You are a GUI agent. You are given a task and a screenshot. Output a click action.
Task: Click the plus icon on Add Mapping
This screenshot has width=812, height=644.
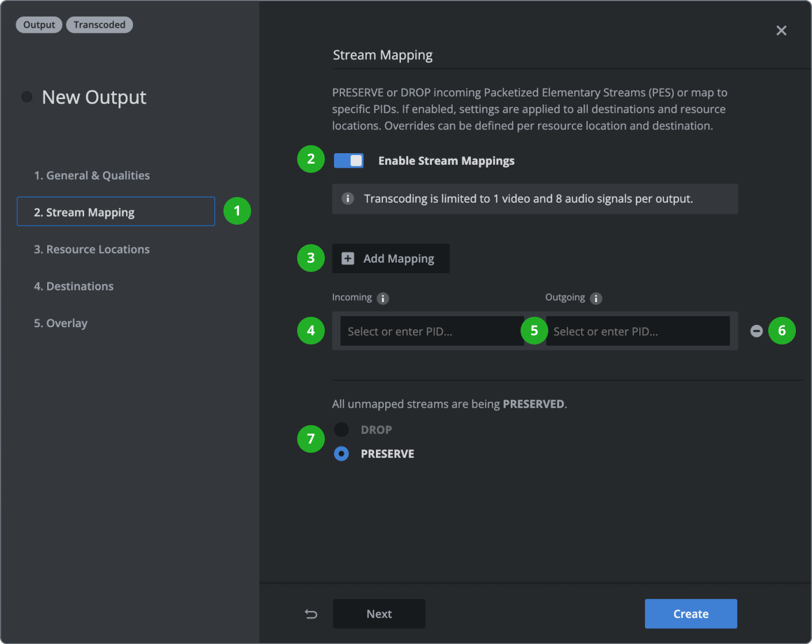[347, 258]
